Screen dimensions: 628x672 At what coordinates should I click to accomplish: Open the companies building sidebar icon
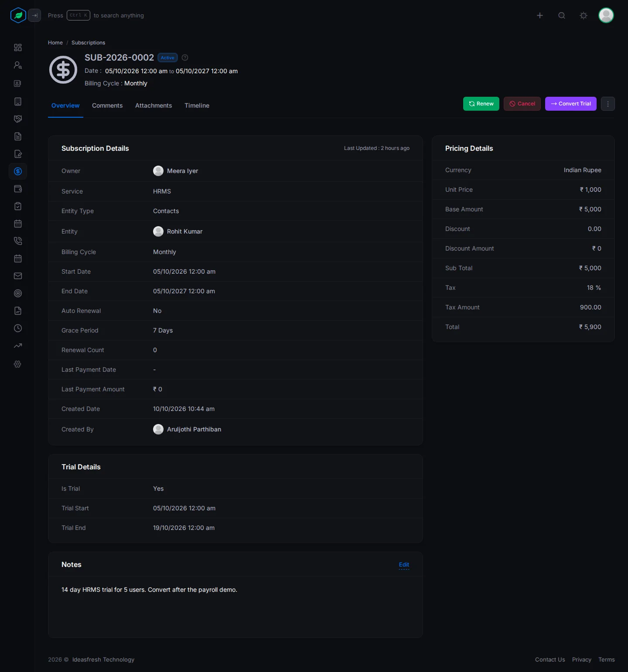18,102
